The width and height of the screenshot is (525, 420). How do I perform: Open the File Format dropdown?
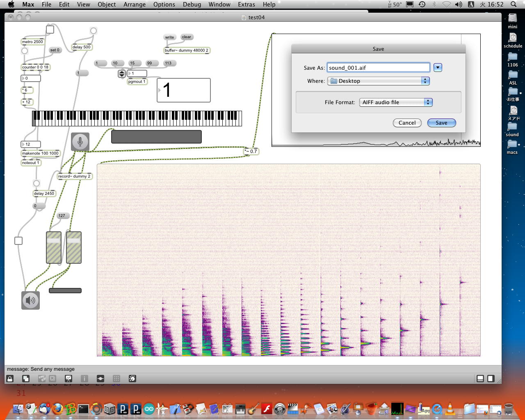(x=395, y=103)
